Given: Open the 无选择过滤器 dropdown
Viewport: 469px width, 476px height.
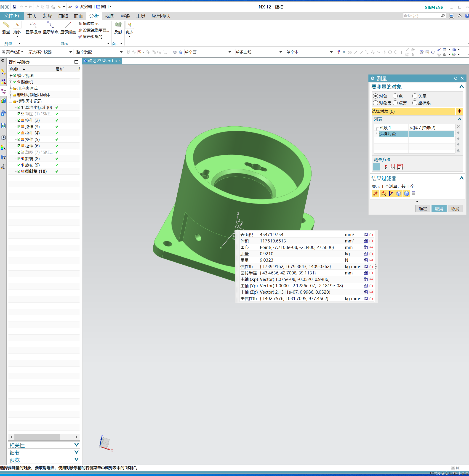Looking at the screenshot, I should tap(51, 52).
